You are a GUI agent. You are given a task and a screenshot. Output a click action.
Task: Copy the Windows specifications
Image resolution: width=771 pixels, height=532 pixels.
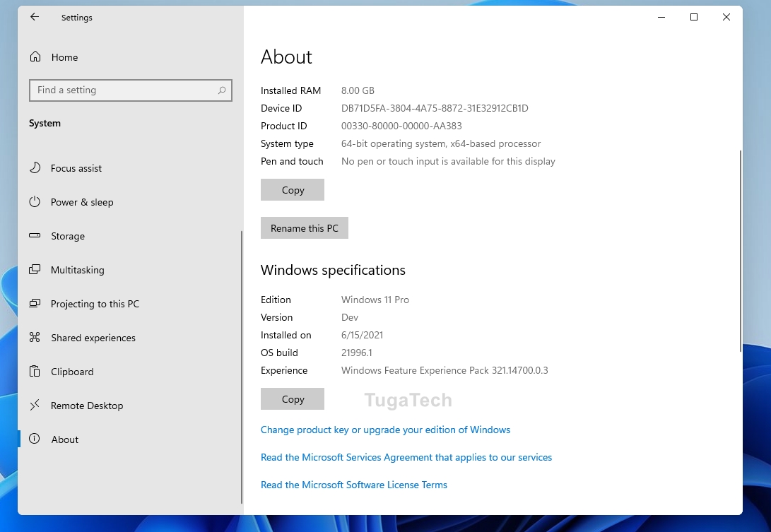(x=293, y=398)
